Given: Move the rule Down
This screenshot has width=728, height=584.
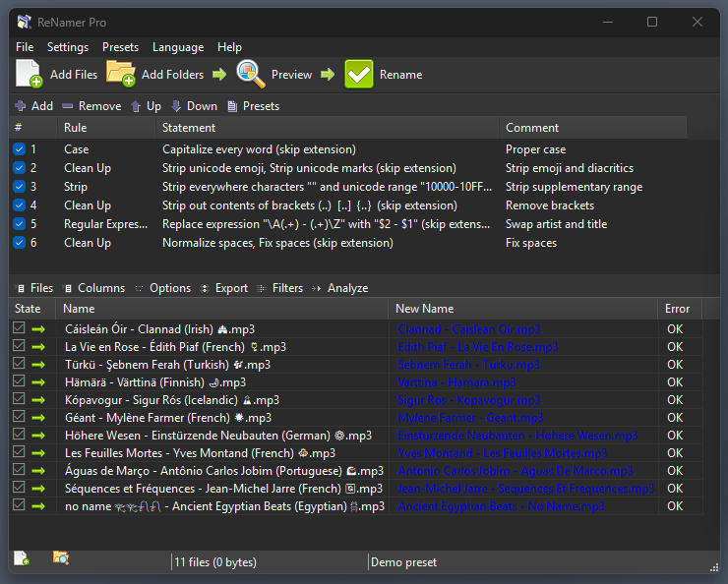Looking at the screenshot, I should 194,106.
